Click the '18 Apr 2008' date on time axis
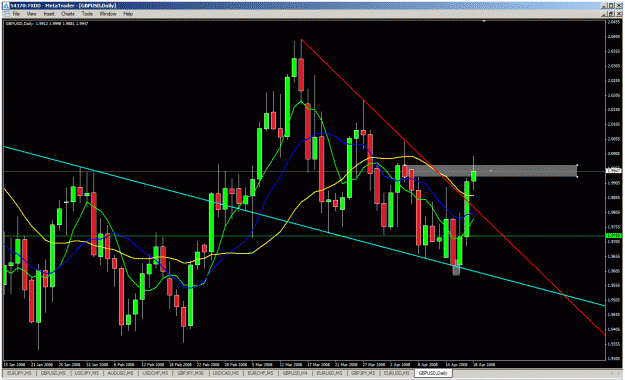The height and width of the screenshot is (380, 625). point(484,364)
